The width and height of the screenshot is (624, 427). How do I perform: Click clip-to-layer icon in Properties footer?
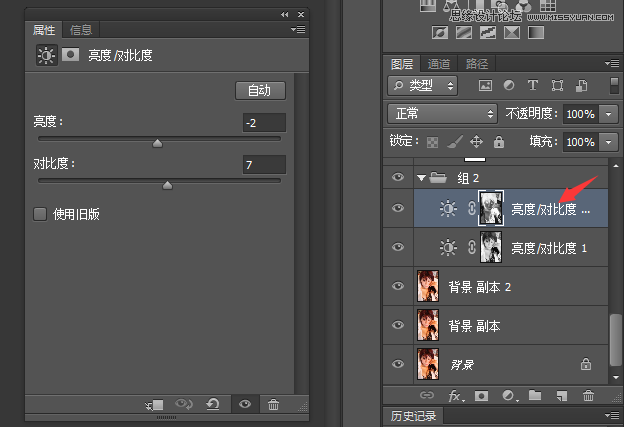pyautogui.click(x=154, y=405)
